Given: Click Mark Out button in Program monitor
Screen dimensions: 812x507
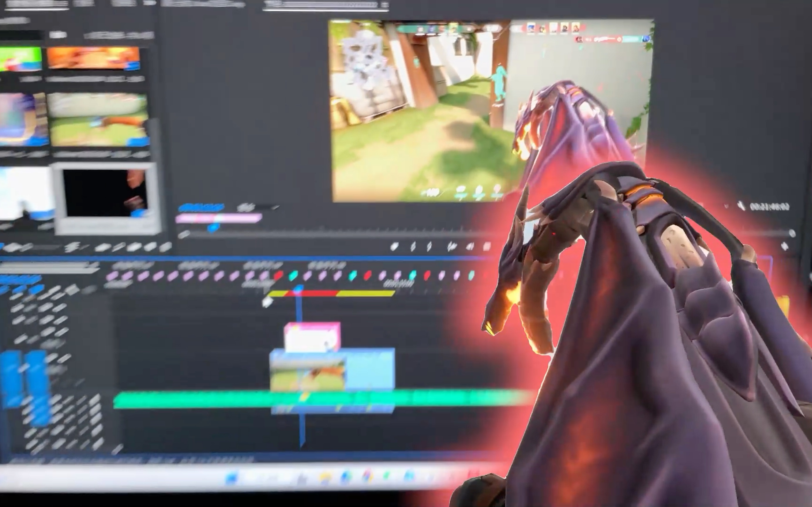Looking at the screenshot, I should [x=429, y=247].
